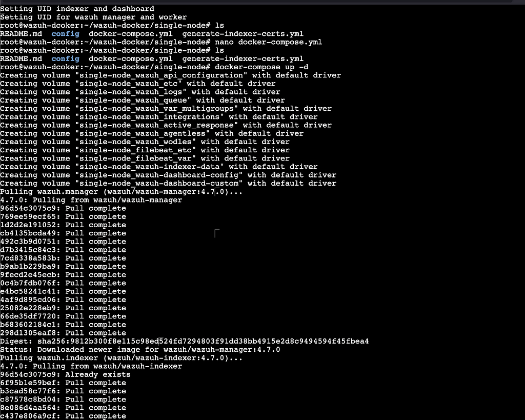Click layer ID "7cd8338a583b"
Image resolution: width=525 pixels, height=420 pixels.
(x=28, y=258)
